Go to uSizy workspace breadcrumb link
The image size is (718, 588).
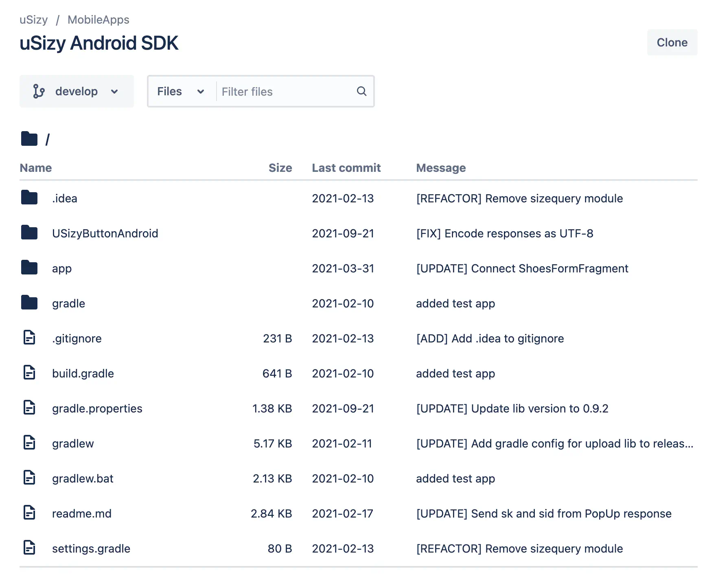34,20
